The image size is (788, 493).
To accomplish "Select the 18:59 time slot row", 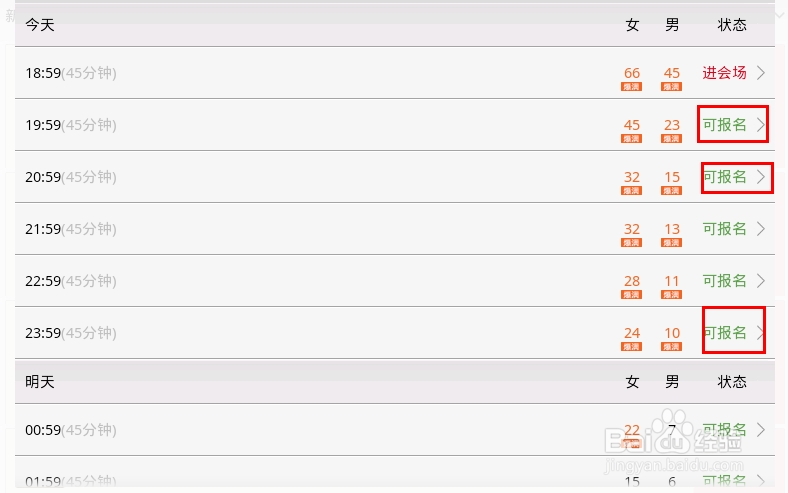I will coord(395,73).
